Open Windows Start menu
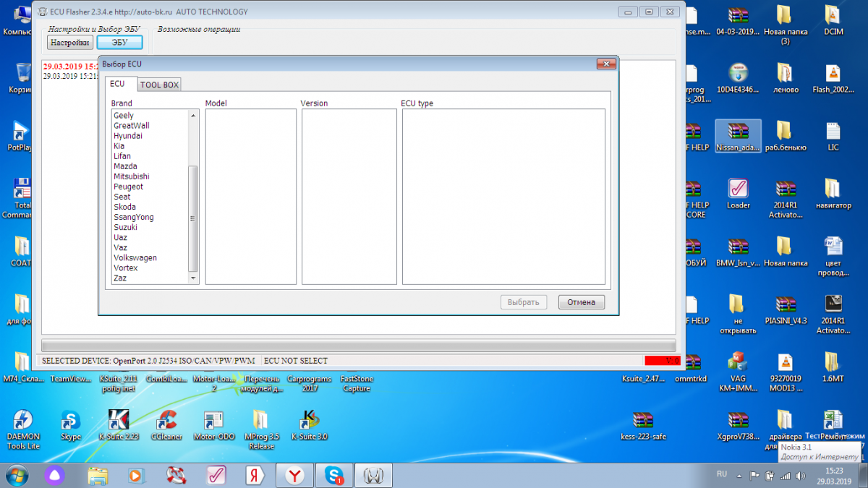 18,474
